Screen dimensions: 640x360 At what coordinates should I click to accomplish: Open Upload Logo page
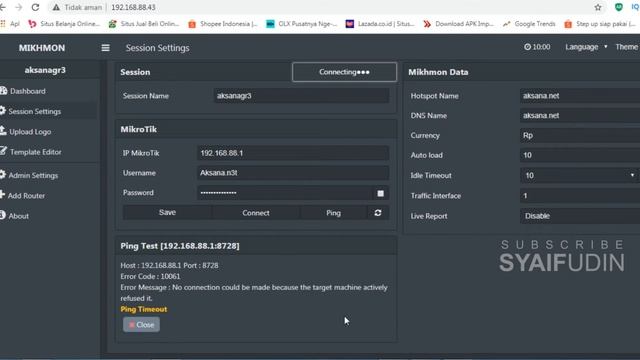click(x=30, y=131)
